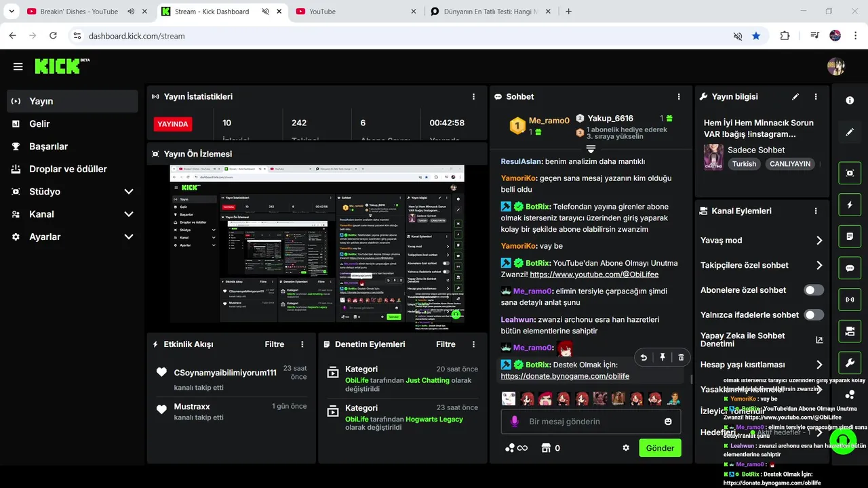Pin the BotRix donate message
This screenshot has width=868, height=488.
(x=663, y=357)
